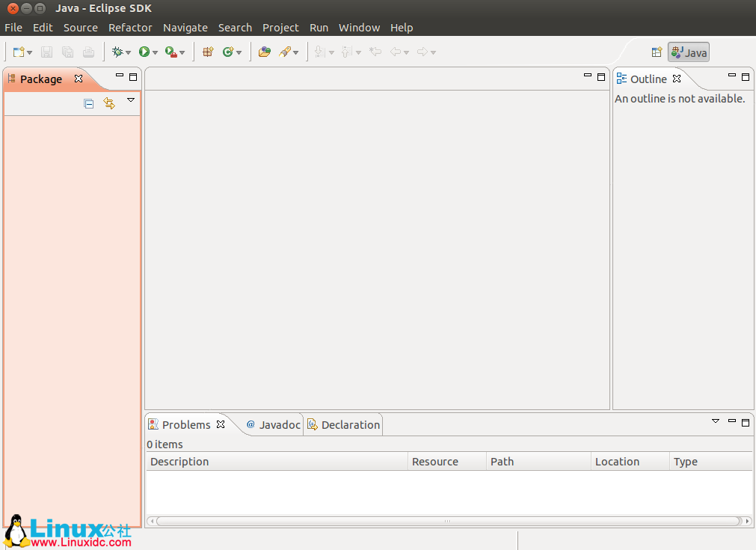Open the Refactor menu
This screenshot has width=756, height=550.
tap(130, 28)
